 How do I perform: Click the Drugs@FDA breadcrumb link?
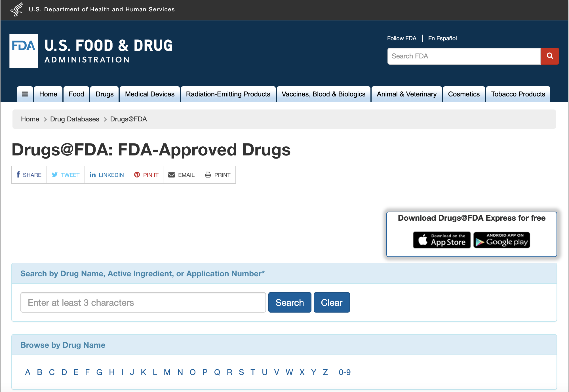point(128,119)
